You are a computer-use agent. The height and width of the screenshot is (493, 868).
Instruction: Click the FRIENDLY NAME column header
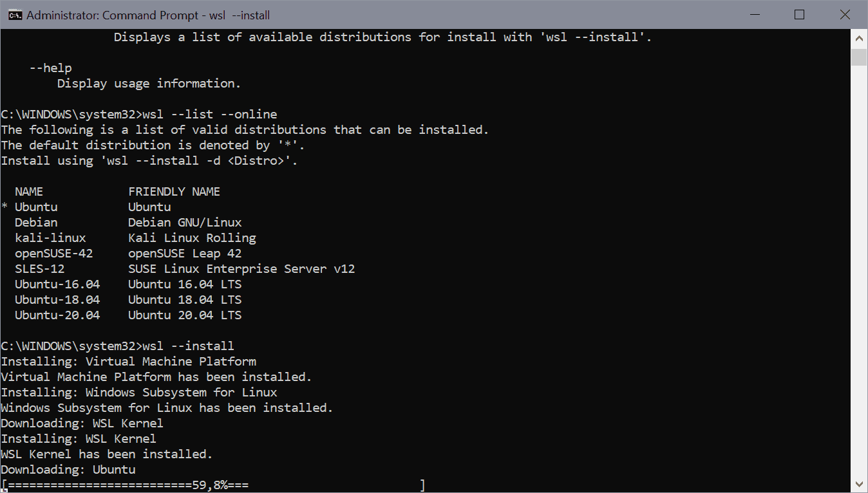pos(174,192)
